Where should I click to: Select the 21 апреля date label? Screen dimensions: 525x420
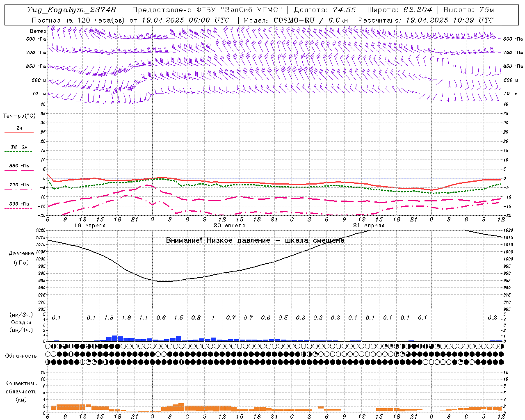click(x=369, y=226)
